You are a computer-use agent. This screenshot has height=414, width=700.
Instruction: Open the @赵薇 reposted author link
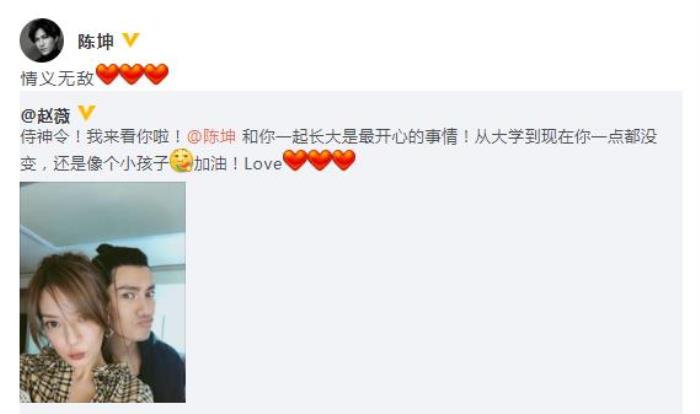point(46,116)
